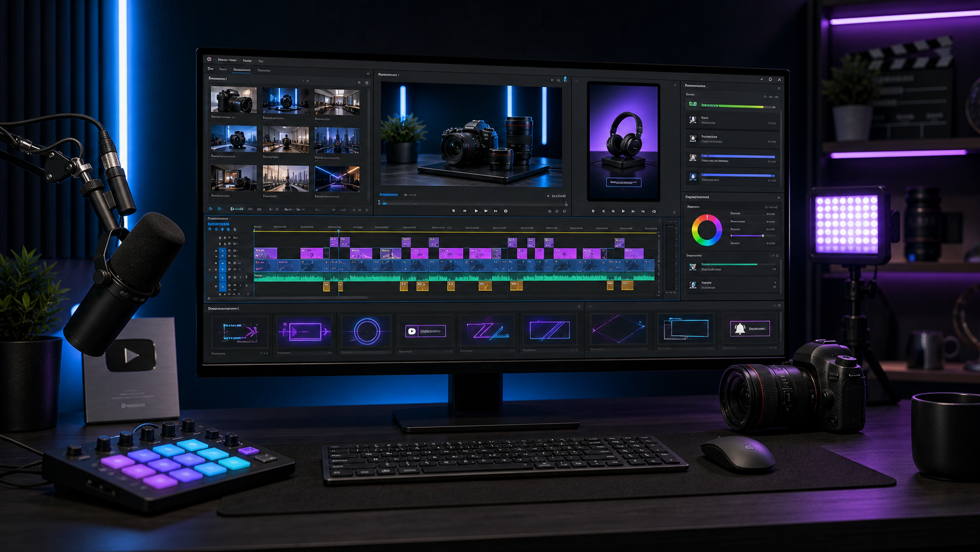Viewport: 980px width, 552px height.
Task: Toggle blue track-enable button for purple clip track
Action: (223, 253)
